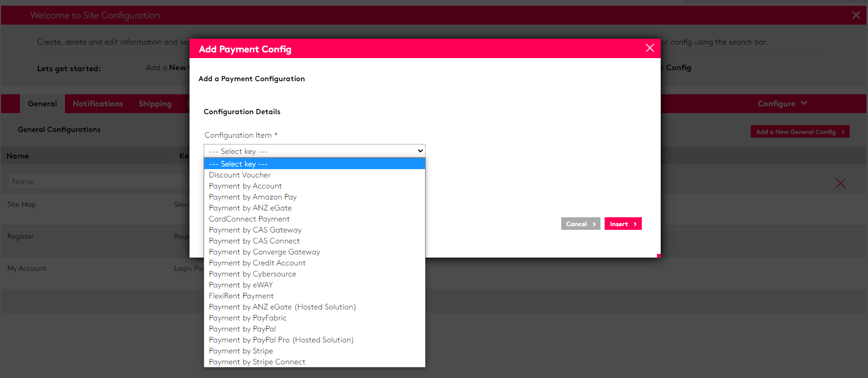Close the Add Payment Config dialog
This screenshot has height=378, width=868.
coord(650,48)
